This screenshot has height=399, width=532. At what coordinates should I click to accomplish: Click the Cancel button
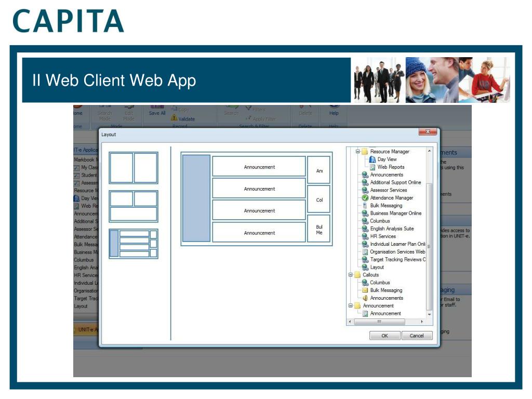417,336
